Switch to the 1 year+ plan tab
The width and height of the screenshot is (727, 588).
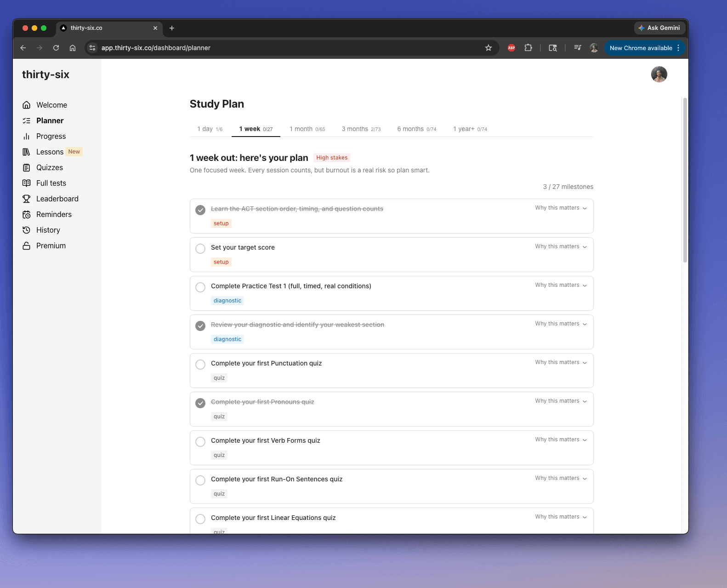(470, 129)
